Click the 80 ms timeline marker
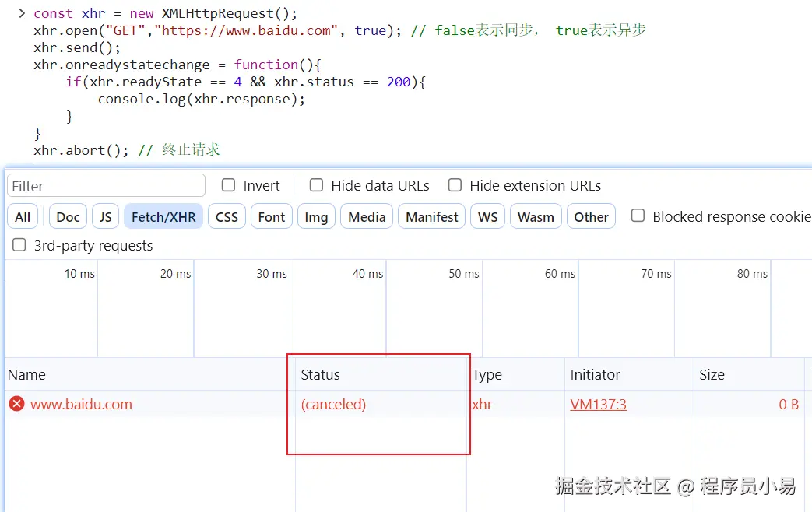The width and height of the screenshot is (812, 512). (753, 273)
